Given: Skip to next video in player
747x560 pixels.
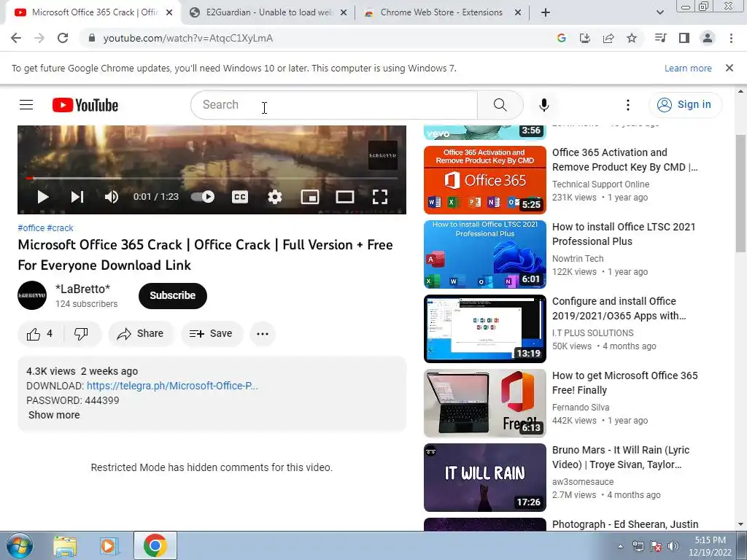Looking at the screenshot, I should (x=77, y=197).
